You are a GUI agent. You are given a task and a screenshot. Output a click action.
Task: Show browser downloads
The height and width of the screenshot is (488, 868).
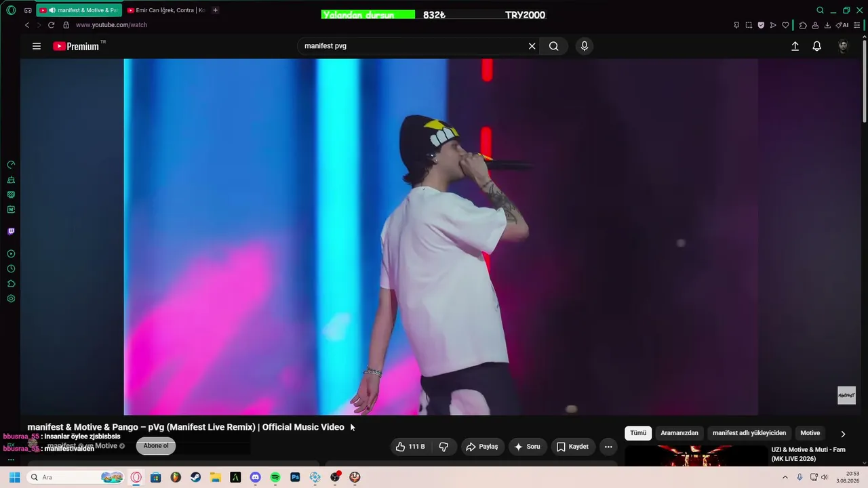pos(827,25)
